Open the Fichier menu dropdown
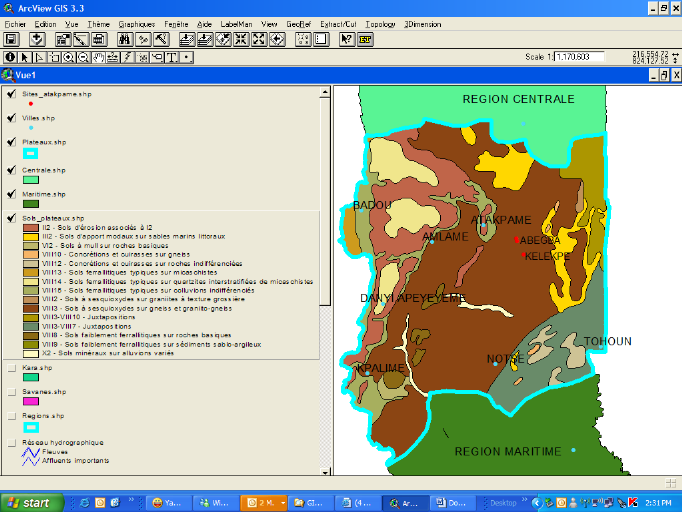The height and width of the screenshot is (512, 682). point(16,22)
